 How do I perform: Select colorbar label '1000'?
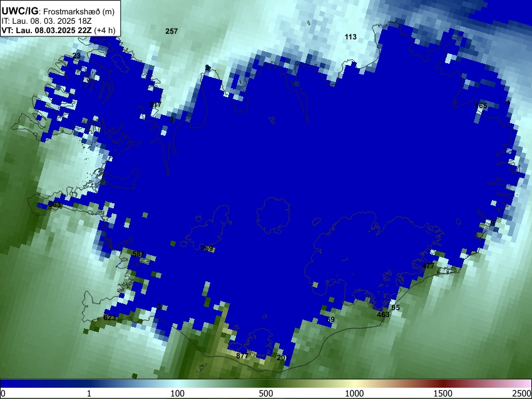[354, 393]
